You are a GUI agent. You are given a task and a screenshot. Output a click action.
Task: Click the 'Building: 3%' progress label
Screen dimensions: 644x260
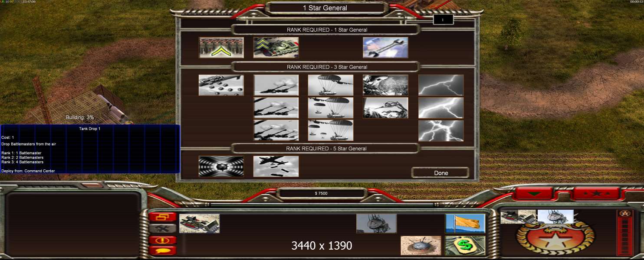pyautogui.click(x=80, y=117)
